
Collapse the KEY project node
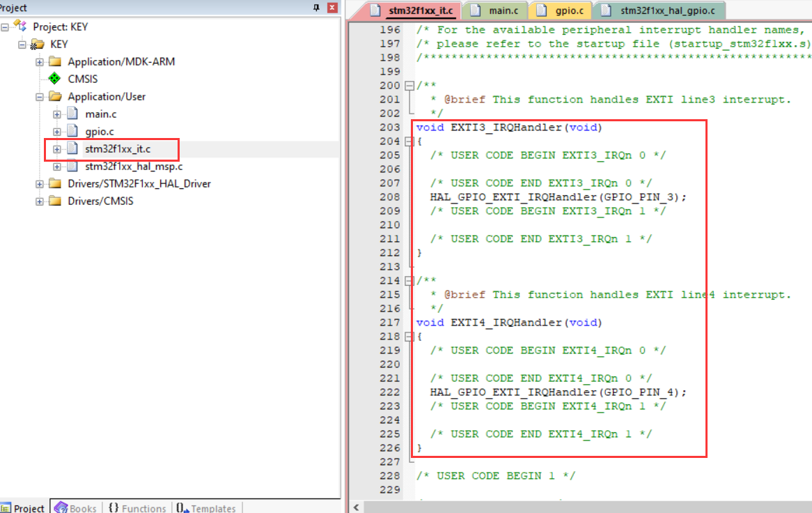point(23,44)
